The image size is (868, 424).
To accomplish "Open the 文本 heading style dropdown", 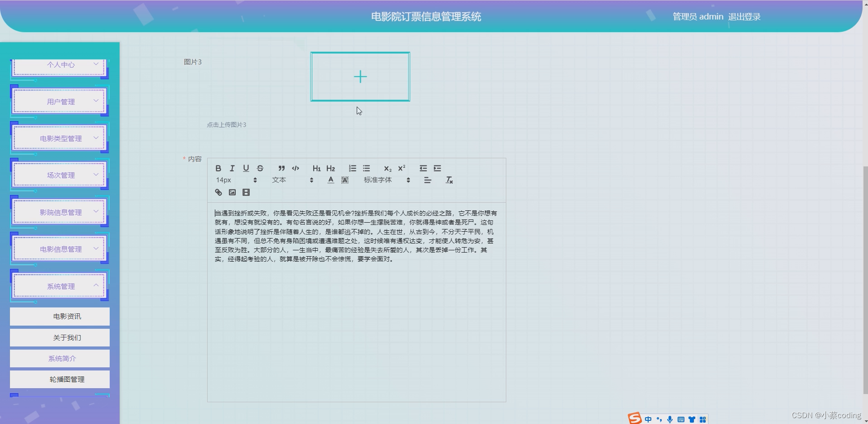I will tap(292, 180).
